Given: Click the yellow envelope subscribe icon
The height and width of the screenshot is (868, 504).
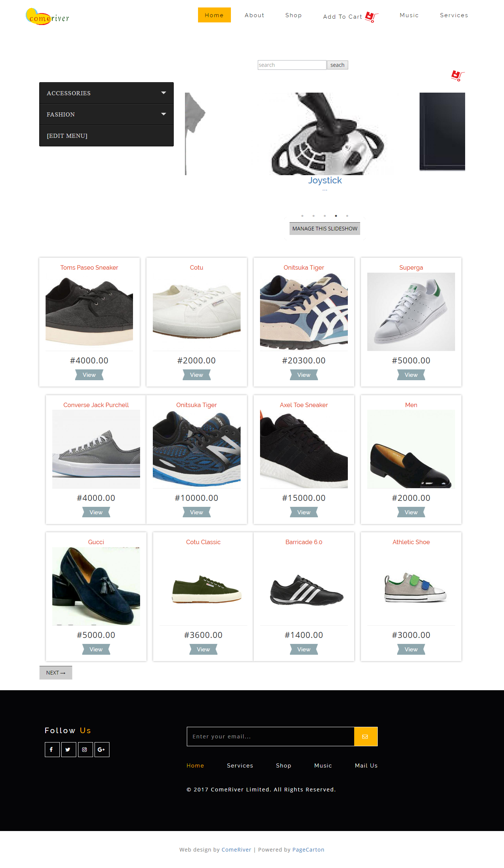Looking at the screenshot, I should [x=365, y=737].
